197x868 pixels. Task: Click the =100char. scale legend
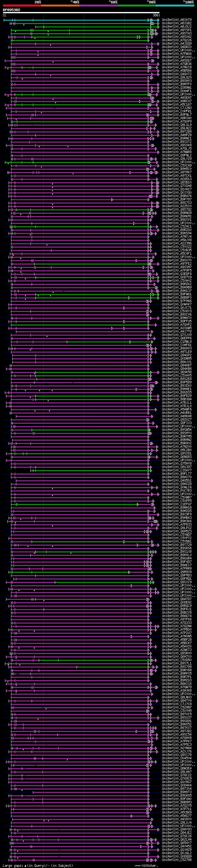[x=147, y=865]
